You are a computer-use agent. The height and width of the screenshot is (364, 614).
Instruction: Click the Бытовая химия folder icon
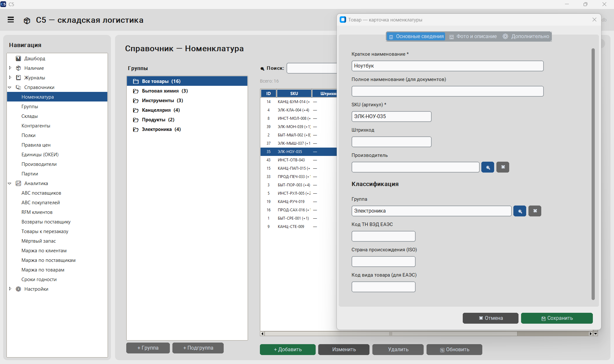click(x=136, y=91)
